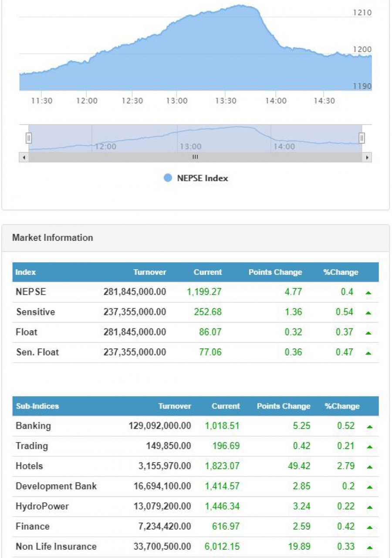The image size is (392, 558).
Task: Toggle the NEPSE Index series legend label
Action: click(202, 178)
